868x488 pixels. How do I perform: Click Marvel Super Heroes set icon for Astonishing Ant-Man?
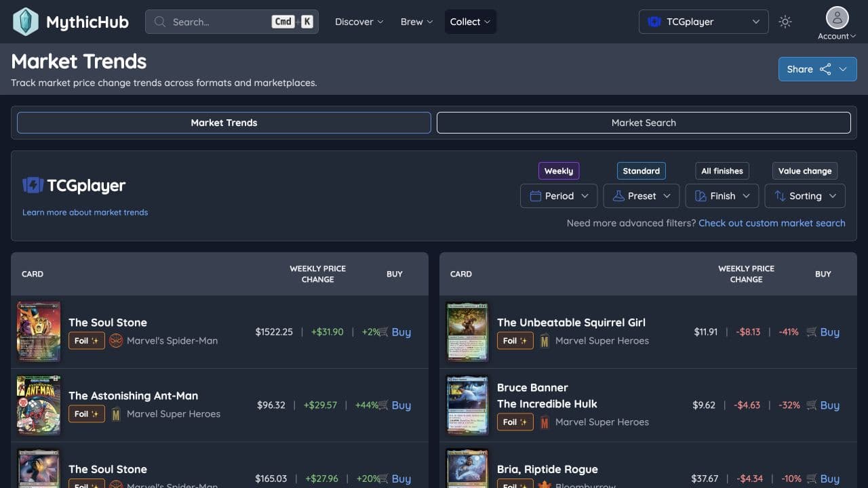click(x=116, y=413)
